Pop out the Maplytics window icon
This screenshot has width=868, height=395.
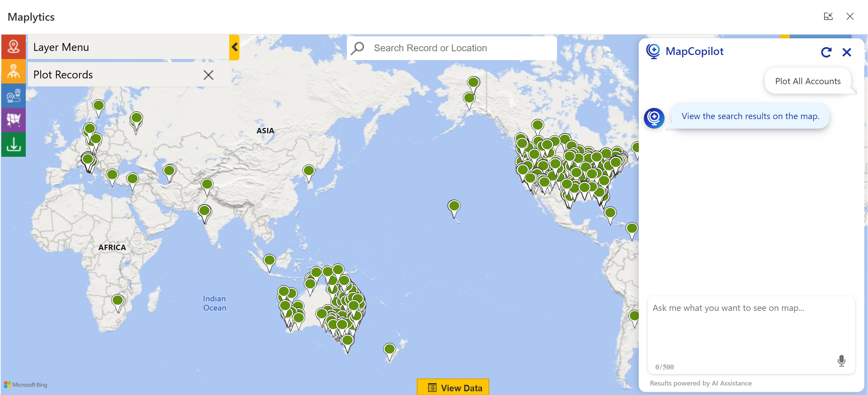[828, 16]
